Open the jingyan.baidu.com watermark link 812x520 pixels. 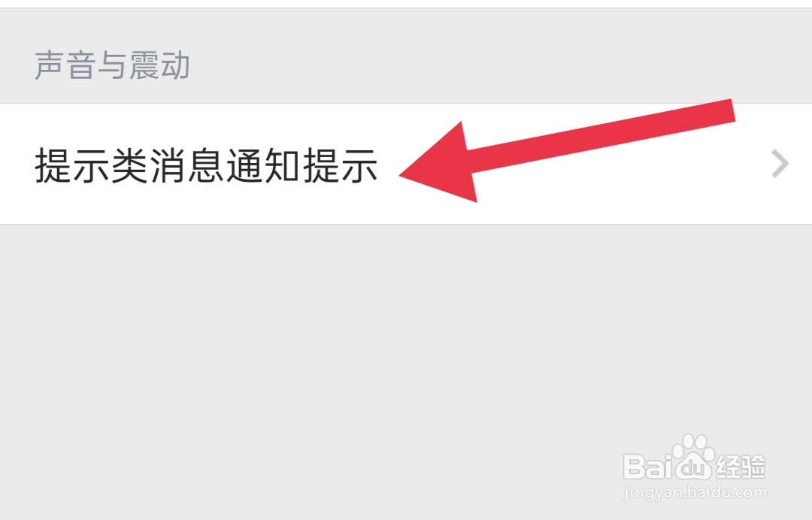(x=695, y=492)
